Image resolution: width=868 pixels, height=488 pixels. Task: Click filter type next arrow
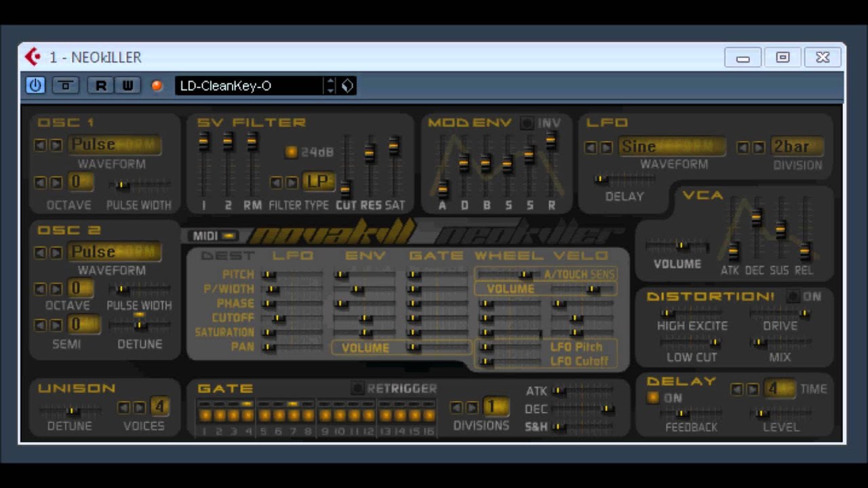click(x=292, y=183)
